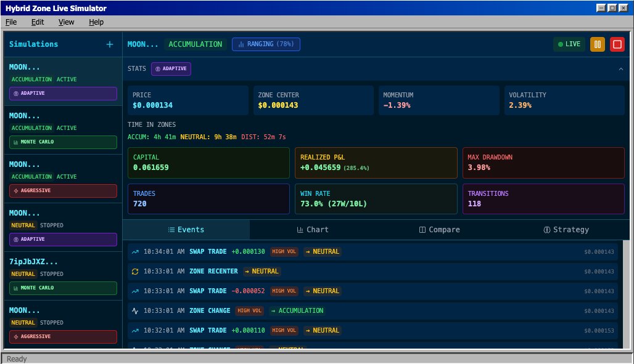Open the File menu
The image size is (634, 364).
[x=11, y=22]
